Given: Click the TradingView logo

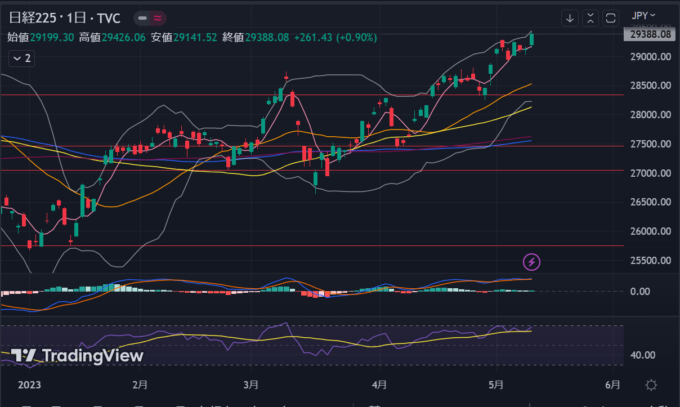Looking at the screenshot, I should (x=78, y=355).
